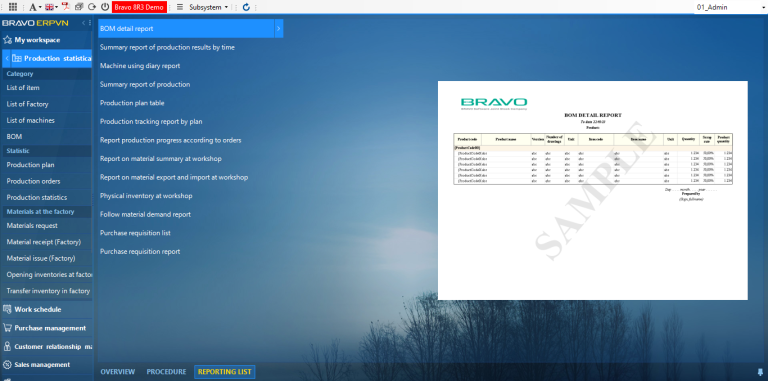Open Material receipt (Factory)
768x381 pixels.
pyautogui.click(x=44, y=242)
